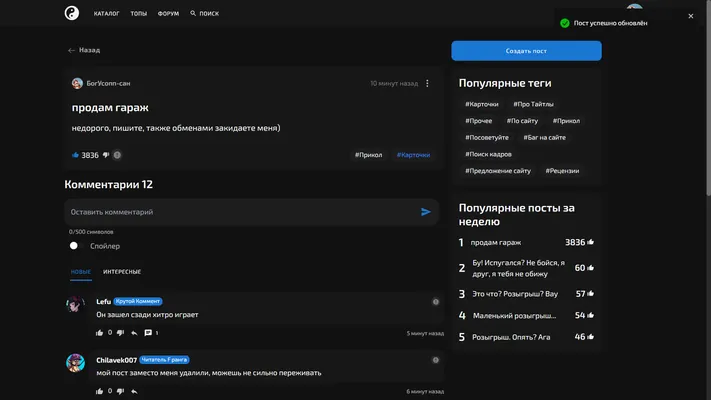Click the yin-yang site logo
The image size is (711, 400).
[x=72, y=13]
